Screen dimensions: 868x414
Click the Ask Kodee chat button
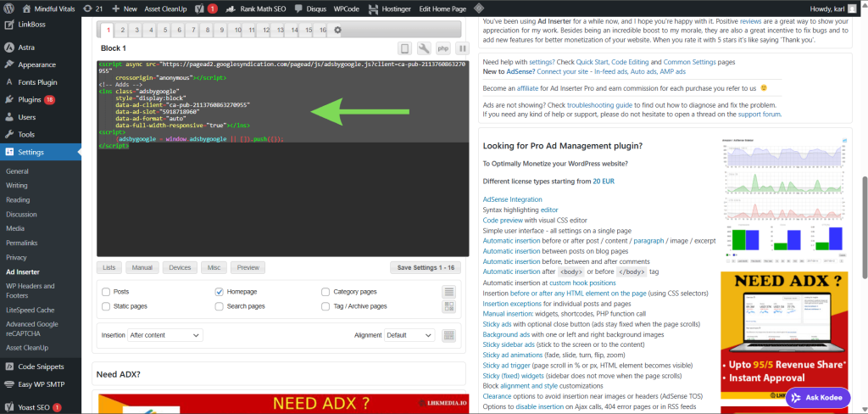tap(818, 397)
